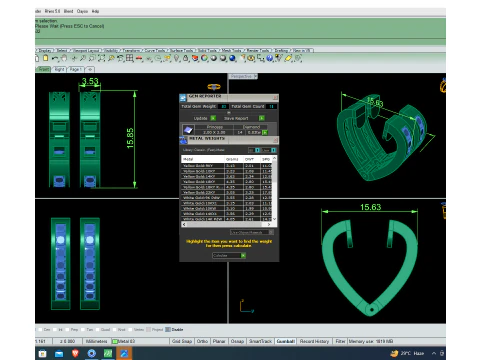Toggle the Project osnap checkbox
This screenshot has height=360, width=480.
[x=148, y=330]
